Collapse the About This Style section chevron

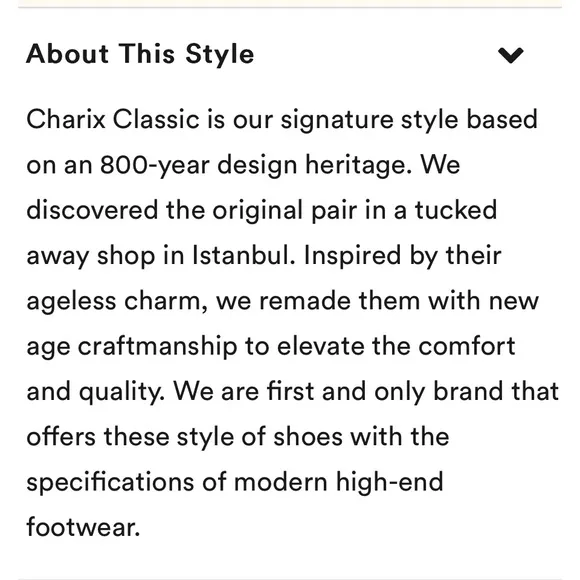tap(510, 55)
